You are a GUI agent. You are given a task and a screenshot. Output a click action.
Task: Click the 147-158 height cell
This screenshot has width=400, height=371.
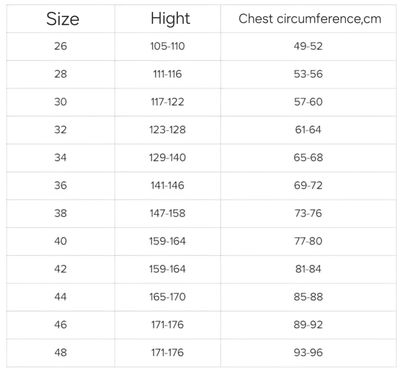[167, 213]
